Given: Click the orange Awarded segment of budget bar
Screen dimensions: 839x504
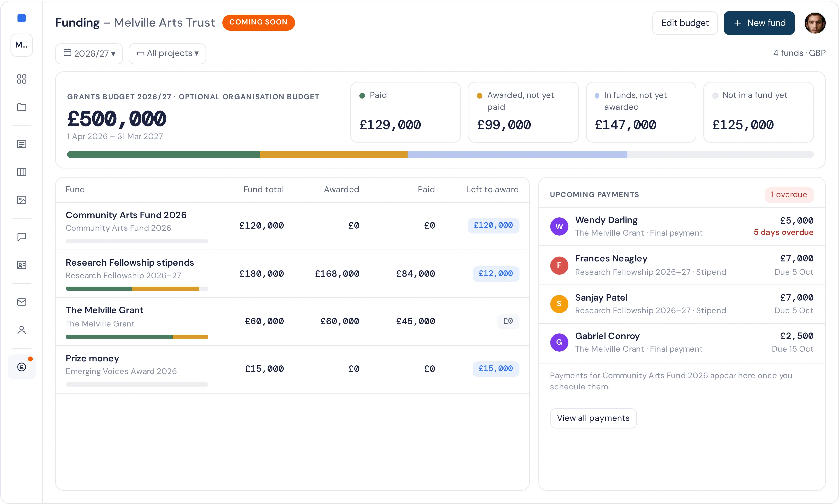Looking at the screenshot, I should pos(334,154).
